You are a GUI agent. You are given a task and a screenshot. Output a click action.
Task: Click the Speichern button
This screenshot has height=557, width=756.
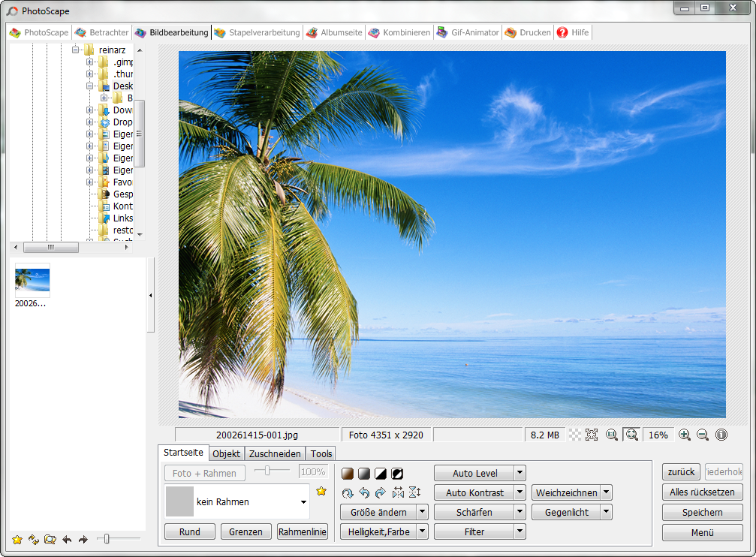tap(702, 512)
